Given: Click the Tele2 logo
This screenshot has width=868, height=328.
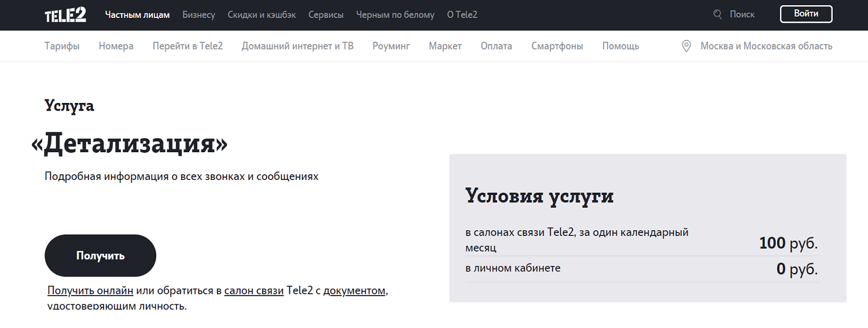Looking at the screenshot, I should click(x=65, y=15).
